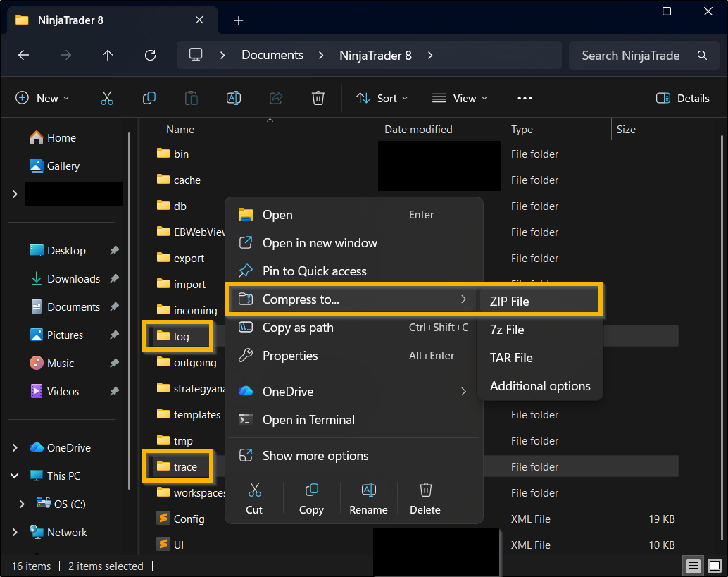This screenshot has height=577, width=728.
Task: Click Rename in the context menu
Action: pyautogui.click(x=368, y=499)
